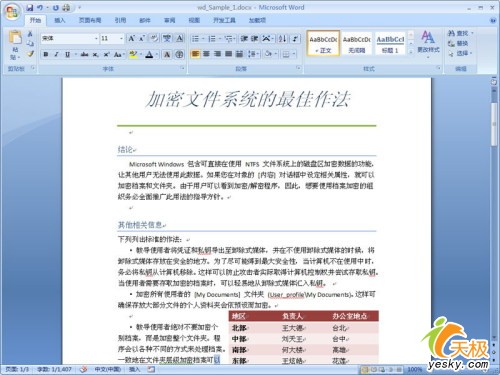Click the Paste clipboard icon
This screenshot has width=500, height=375.
(15, 38)
